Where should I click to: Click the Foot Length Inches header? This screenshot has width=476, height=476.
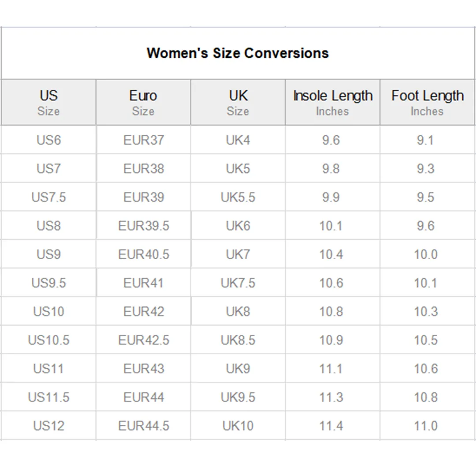[x=428, y=102]
